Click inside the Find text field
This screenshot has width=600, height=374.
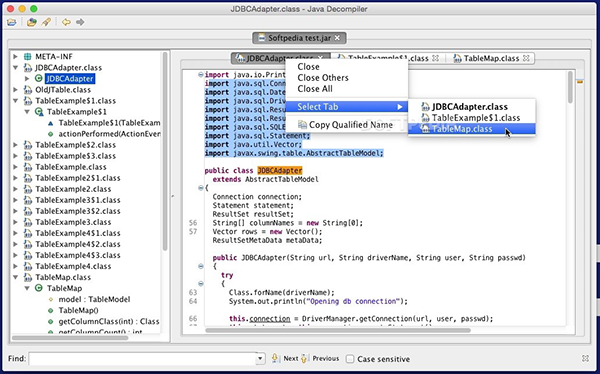coord(142,359)
